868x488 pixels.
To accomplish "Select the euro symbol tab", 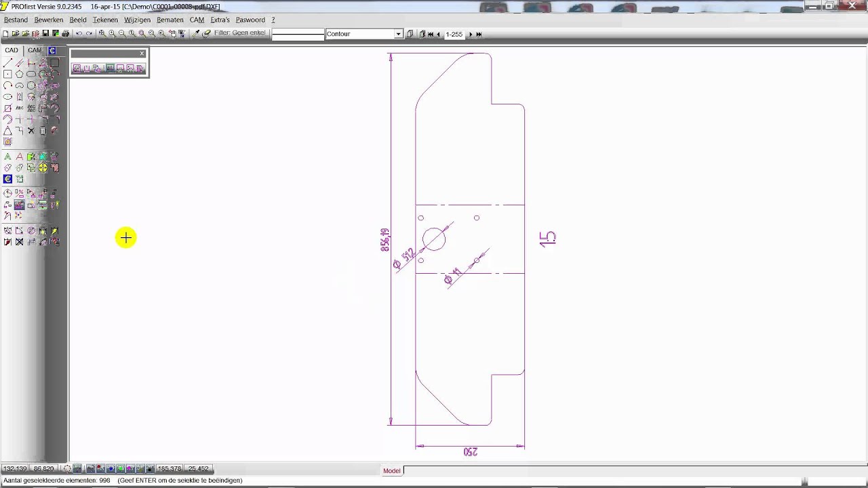I will point(52,50).
